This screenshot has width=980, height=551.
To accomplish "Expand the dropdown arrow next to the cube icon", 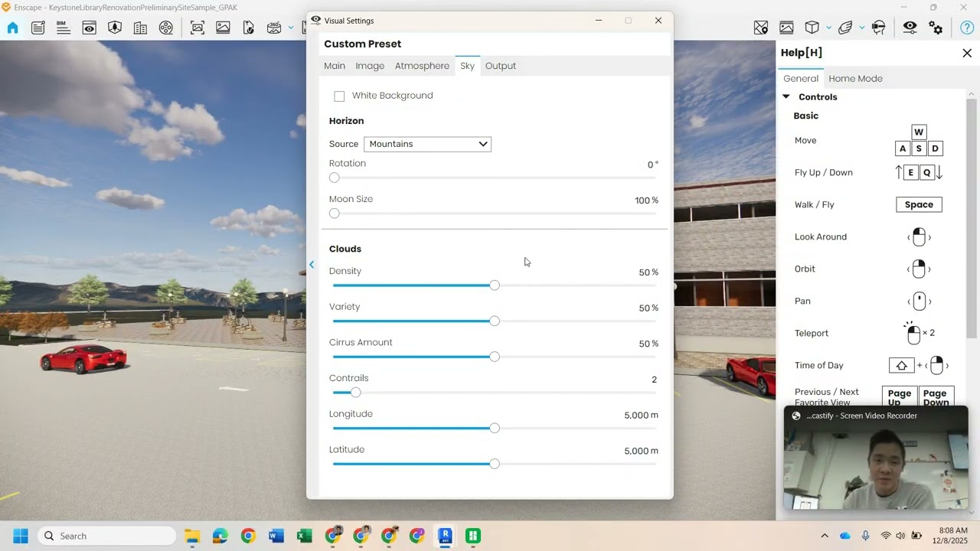I will pyautogui.click(x=828, y=28).
